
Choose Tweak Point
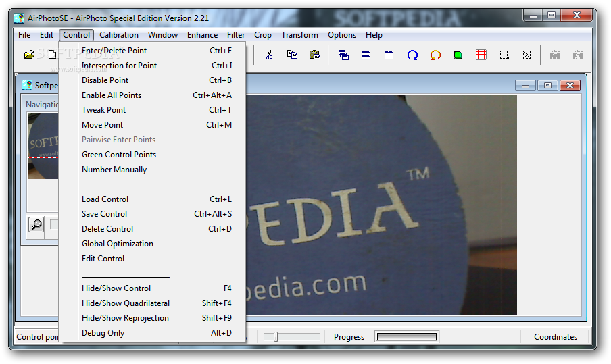(x=153, y=110)
